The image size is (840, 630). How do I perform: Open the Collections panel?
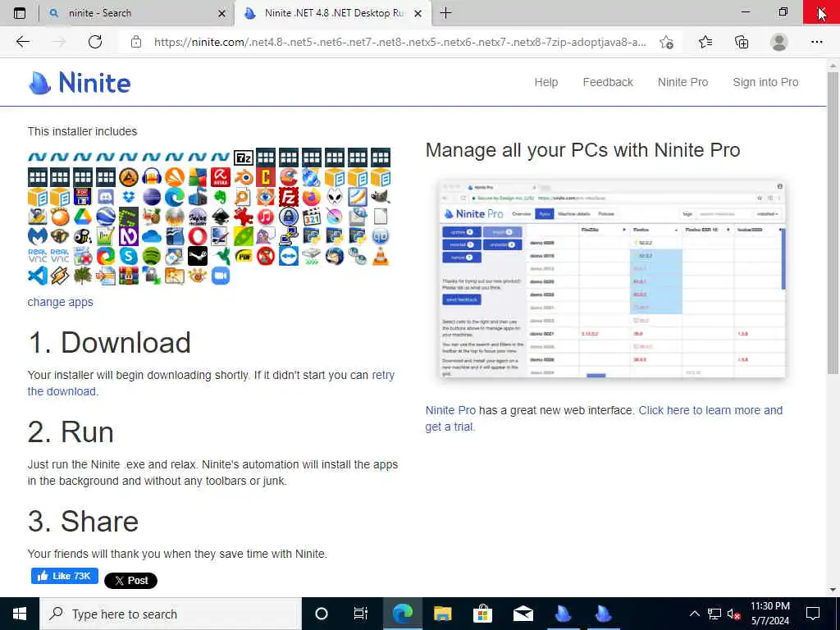(x=742, y=42)
